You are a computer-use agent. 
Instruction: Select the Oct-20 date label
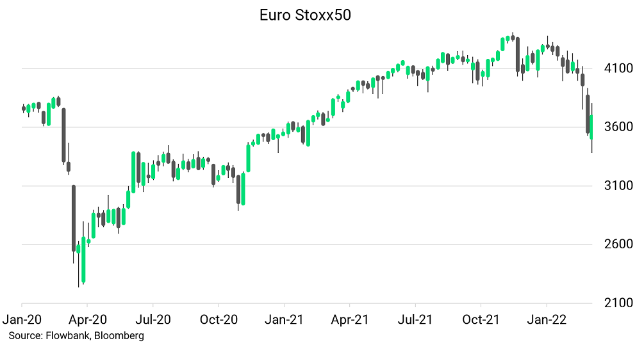click(x=219, y=318)
